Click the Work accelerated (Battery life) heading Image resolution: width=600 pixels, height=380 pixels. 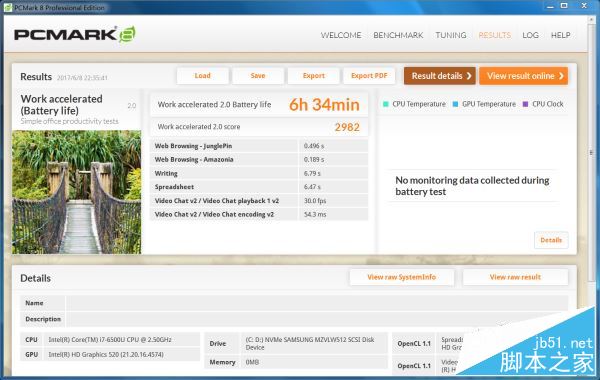(61, 104)
